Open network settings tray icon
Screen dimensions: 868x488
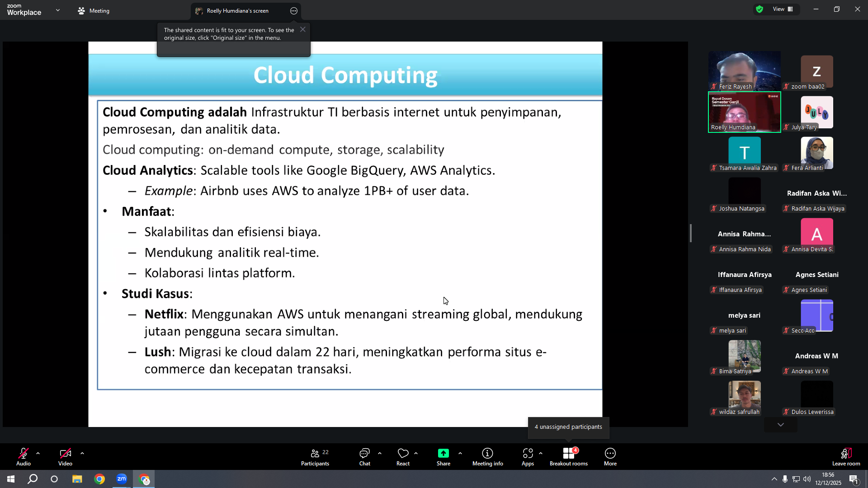pos(796,479)
